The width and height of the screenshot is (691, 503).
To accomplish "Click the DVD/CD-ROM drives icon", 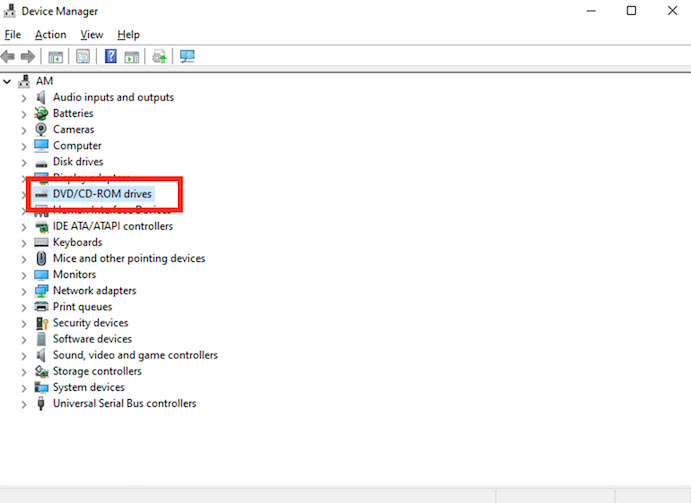I will 41,194.
